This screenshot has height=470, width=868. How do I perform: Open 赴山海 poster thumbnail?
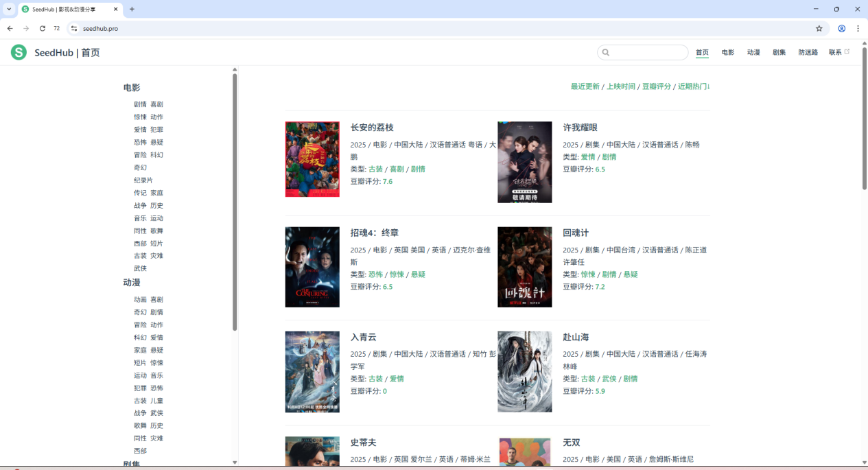(x=525, y=372)
